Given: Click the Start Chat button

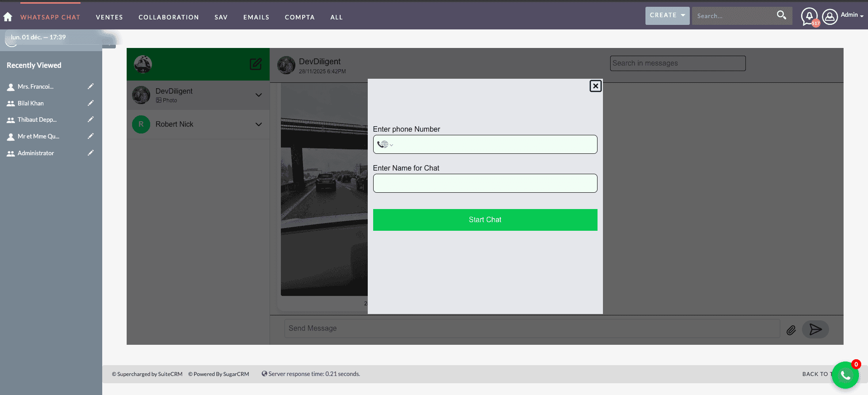Looking at the screenshot, I should (485, 220).
